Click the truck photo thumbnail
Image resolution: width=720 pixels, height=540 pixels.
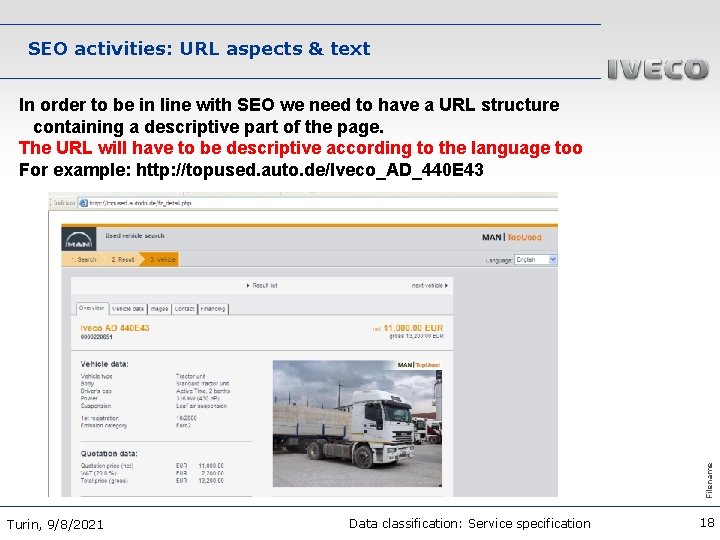pyautogui.click(x=357, y=423)
